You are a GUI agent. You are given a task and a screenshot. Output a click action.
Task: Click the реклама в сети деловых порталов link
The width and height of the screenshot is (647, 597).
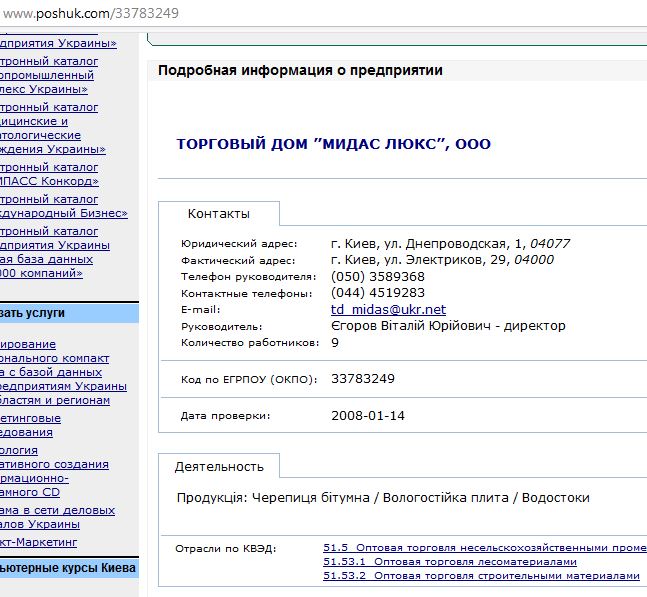tap(55, 518)
